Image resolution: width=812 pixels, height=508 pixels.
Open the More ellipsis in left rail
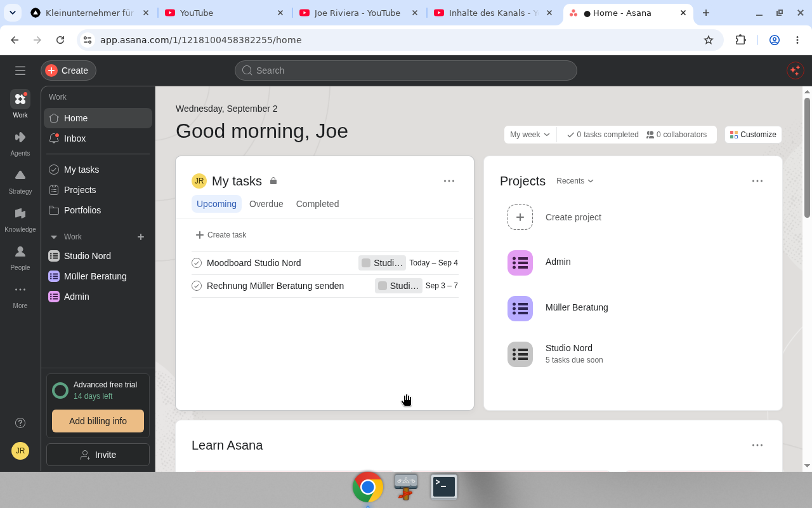pyautogui.click(x=20, y=295)
